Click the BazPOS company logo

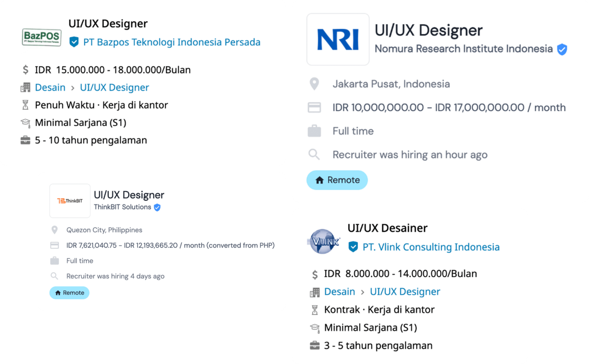click(x=41, y=38)
